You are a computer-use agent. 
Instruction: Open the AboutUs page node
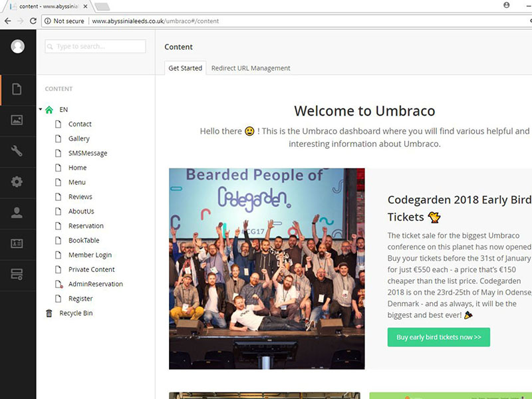[x=81, y=211]
